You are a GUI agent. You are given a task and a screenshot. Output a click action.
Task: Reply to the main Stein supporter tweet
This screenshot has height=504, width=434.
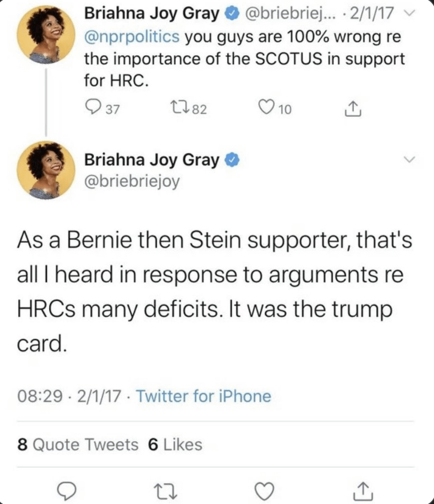[68, 491]
